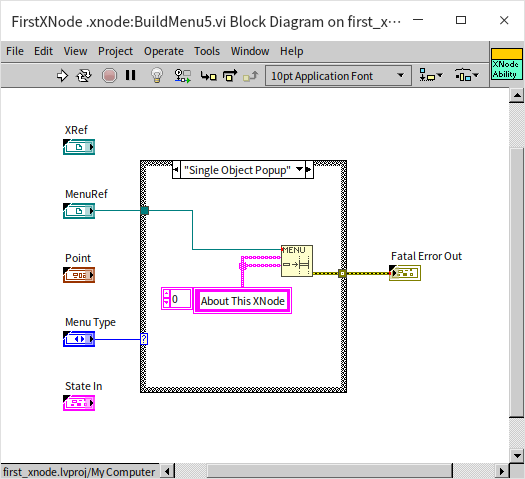Open the Operate menu
The height and width of the screenshot is (479, 525).
click(164, 51)
